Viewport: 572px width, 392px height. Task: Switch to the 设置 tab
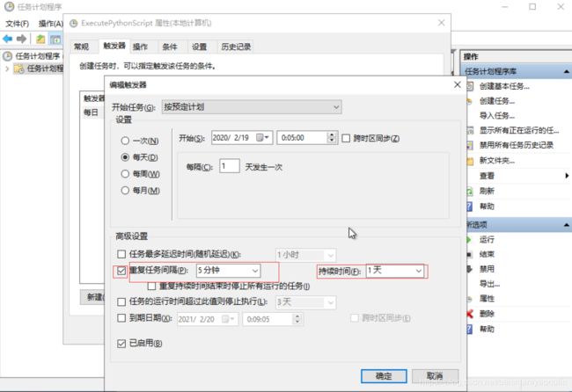point(199,47)
